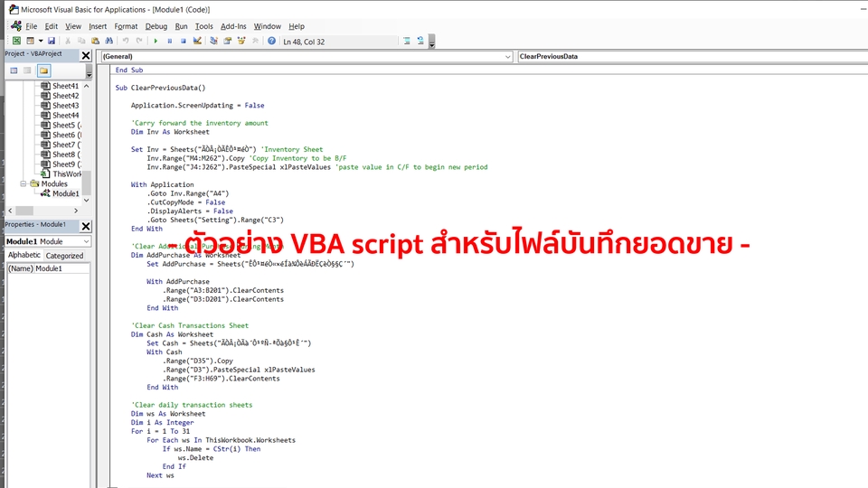
Task: Click project tree scroll-right arrow
Action: pos(76,211)
